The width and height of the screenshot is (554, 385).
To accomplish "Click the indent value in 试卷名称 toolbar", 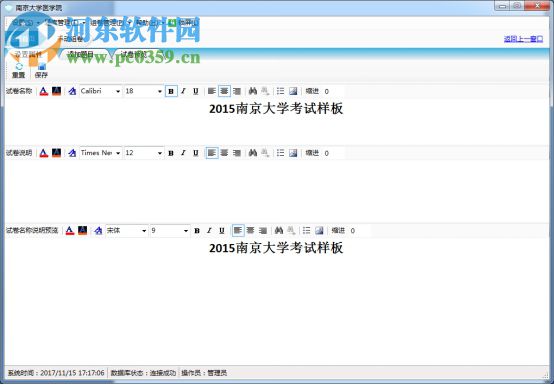I will [x=326, y=91].
